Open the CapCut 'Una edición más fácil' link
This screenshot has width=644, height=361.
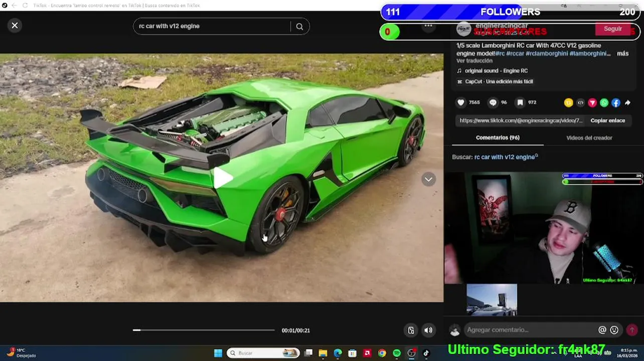(x=495, y=81)
